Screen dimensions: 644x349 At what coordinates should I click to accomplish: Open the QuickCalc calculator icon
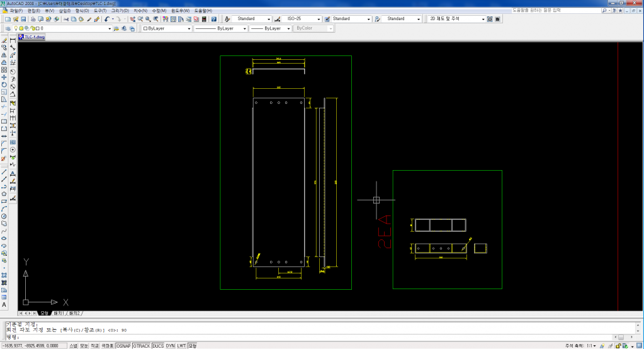tap(204, 20)
